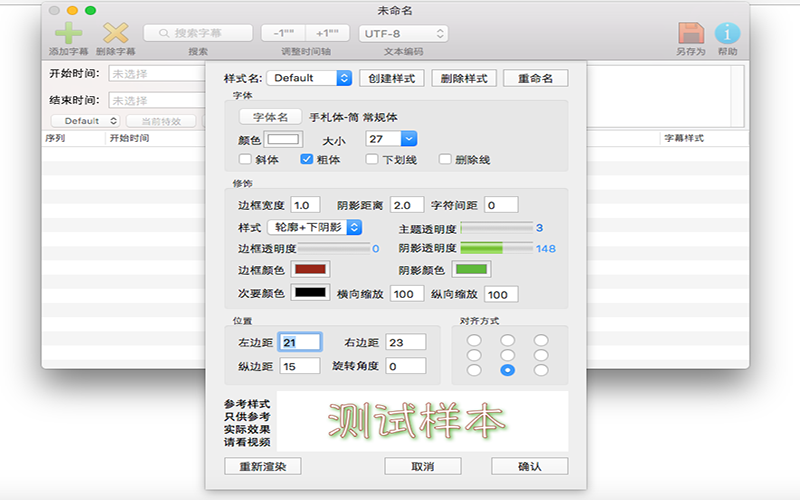The width and height of the screenshot is (800, 500).
Task: Click the search subtitles field
Action: (198, 33)
